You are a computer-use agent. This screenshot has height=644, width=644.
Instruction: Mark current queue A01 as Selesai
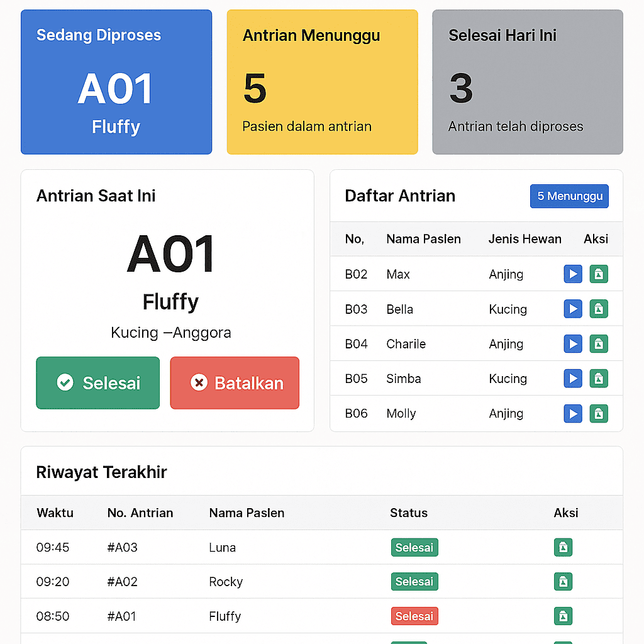[x=98, y=383]
